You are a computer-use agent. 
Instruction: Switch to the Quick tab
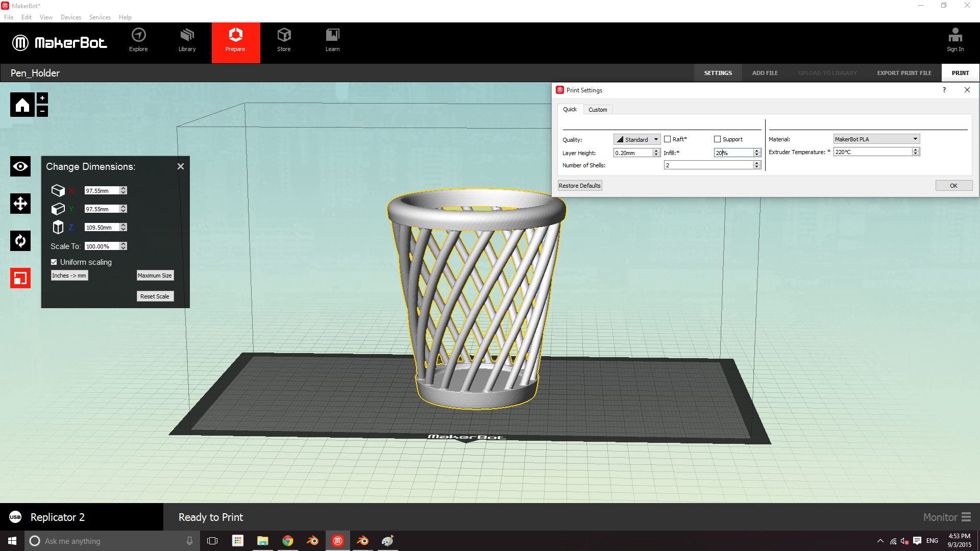570,109
